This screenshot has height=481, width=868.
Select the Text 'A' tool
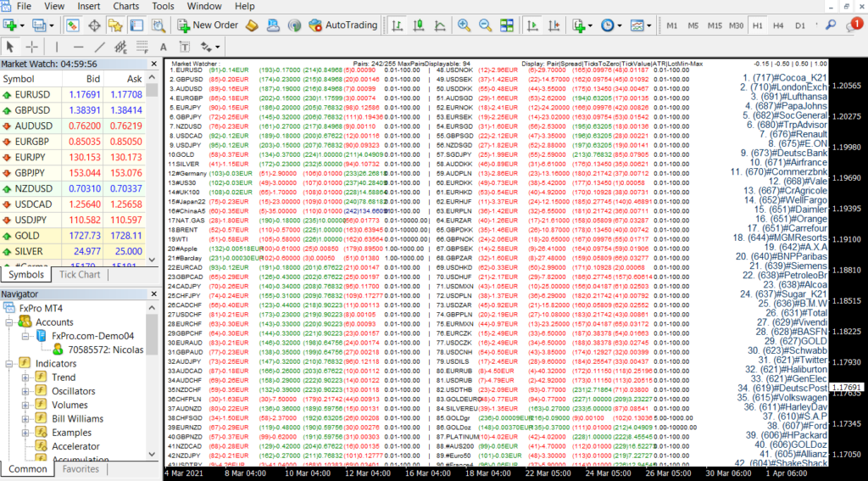pos(164,47)
